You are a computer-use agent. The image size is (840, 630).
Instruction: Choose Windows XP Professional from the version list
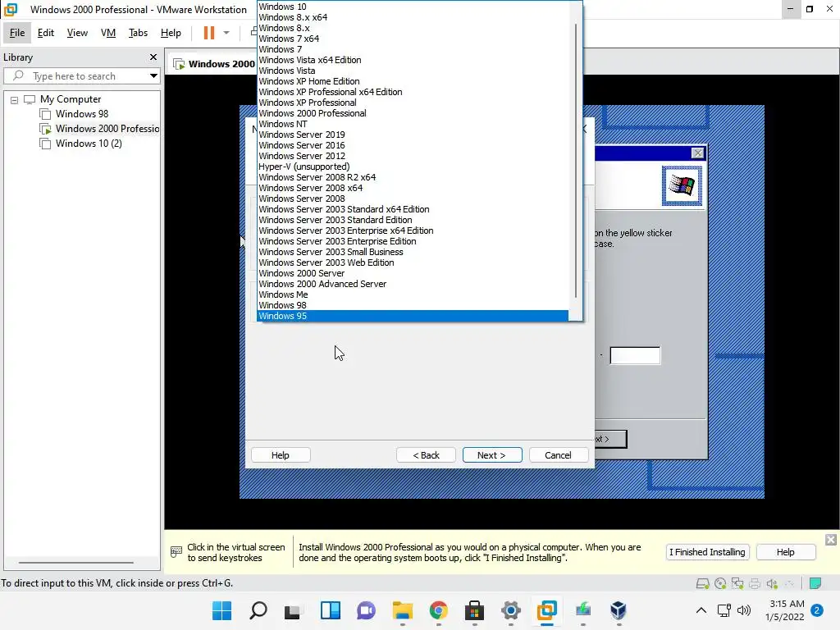[x=413, y=103]
